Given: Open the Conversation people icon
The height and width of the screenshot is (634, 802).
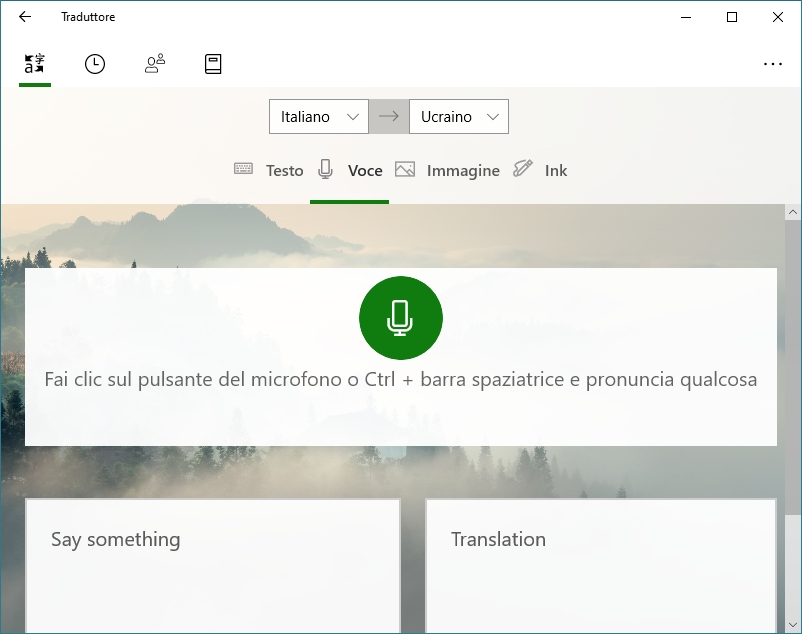Looking at the screenshot, I should [x=155, y=64].
